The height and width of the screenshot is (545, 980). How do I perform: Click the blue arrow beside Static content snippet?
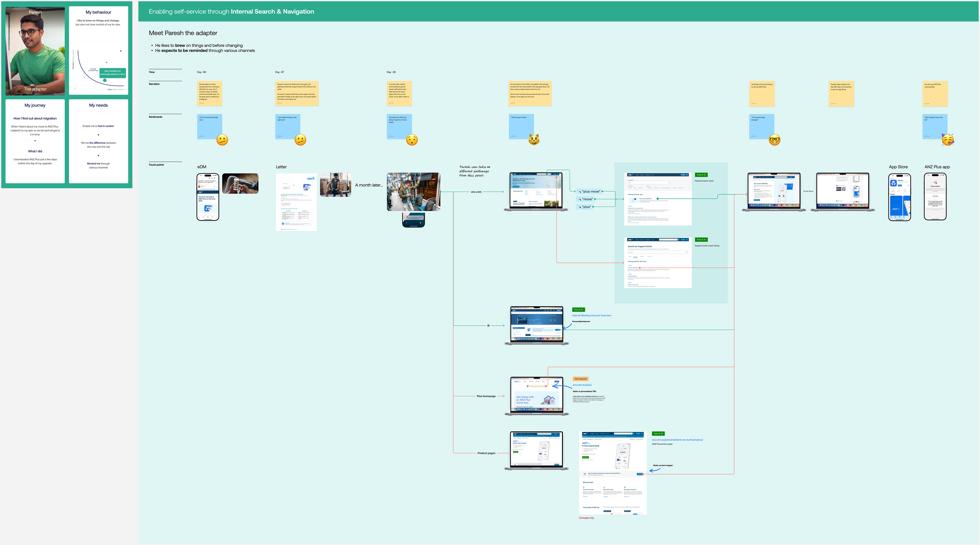click(654, 470)
